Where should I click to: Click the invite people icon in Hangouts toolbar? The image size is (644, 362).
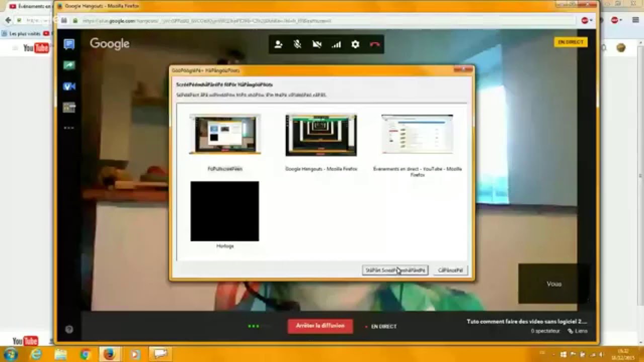(278, 44)
